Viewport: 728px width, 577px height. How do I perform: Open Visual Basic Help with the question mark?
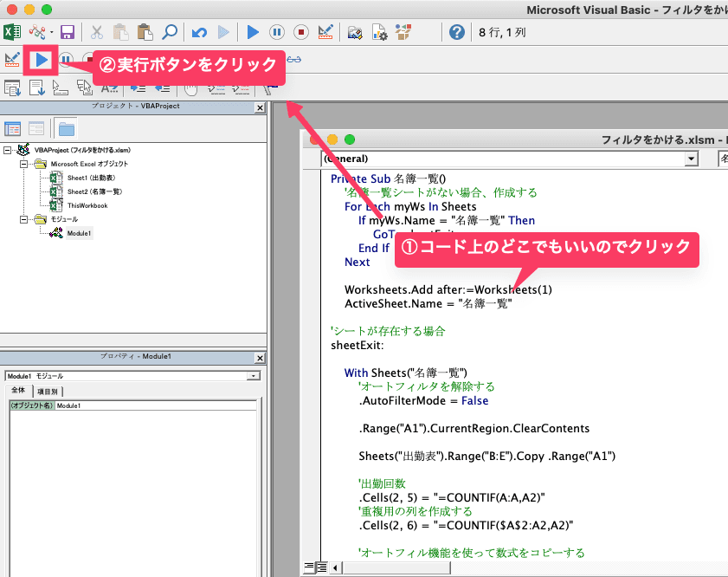point(457,32)
